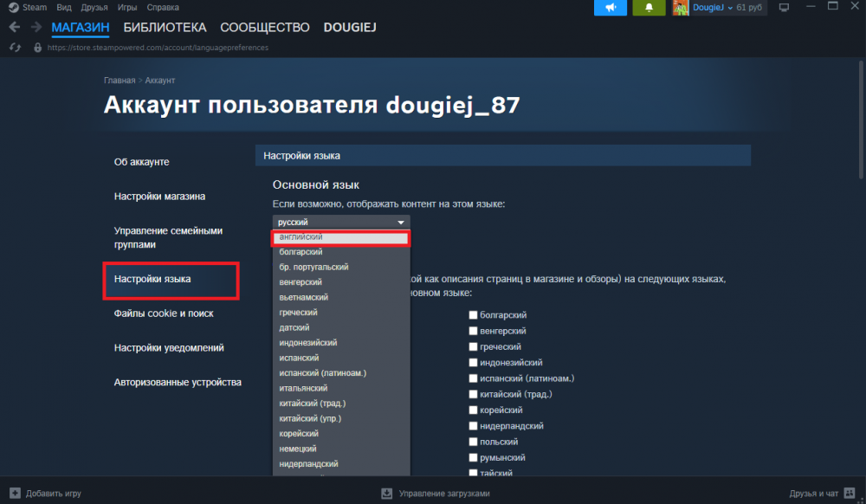The image size is (866, 504).
Task: Go back with the left arrow
Action: click(x=15, y=27)
